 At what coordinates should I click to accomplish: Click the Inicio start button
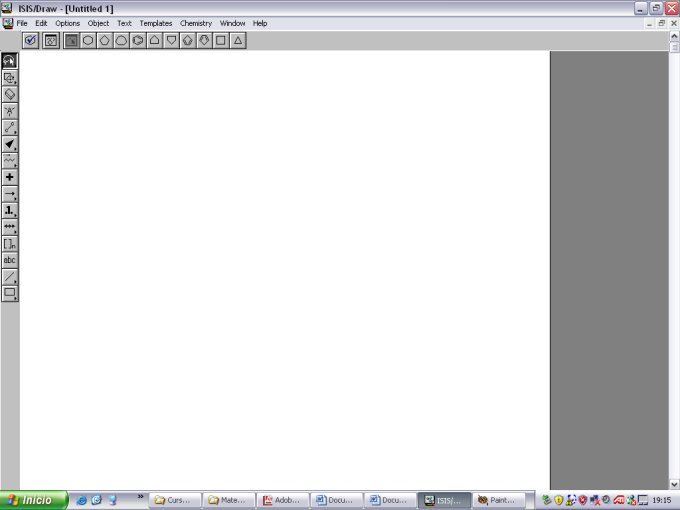(34, 500)
